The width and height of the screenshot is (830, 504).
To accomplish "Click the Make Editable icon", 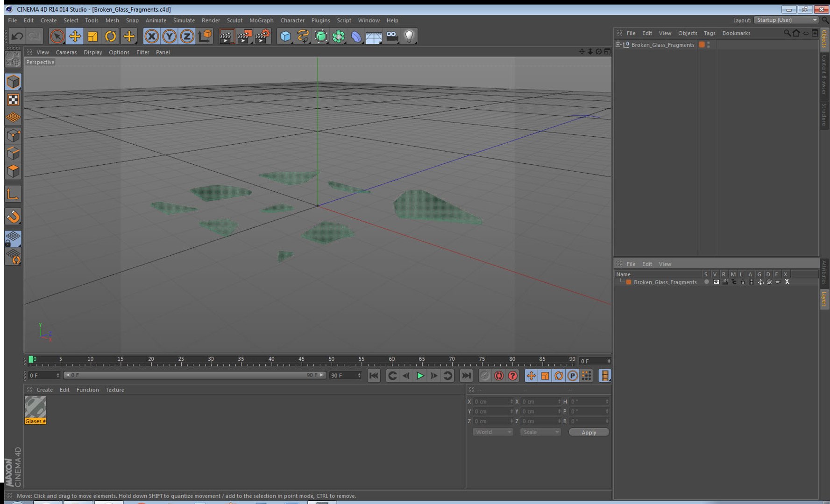I will tap(13, 59).
